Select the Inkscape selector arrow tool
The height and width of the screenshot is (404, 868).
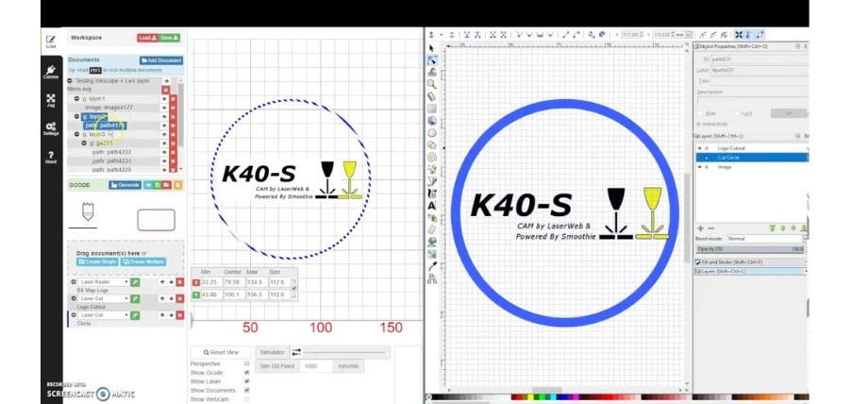432,48
